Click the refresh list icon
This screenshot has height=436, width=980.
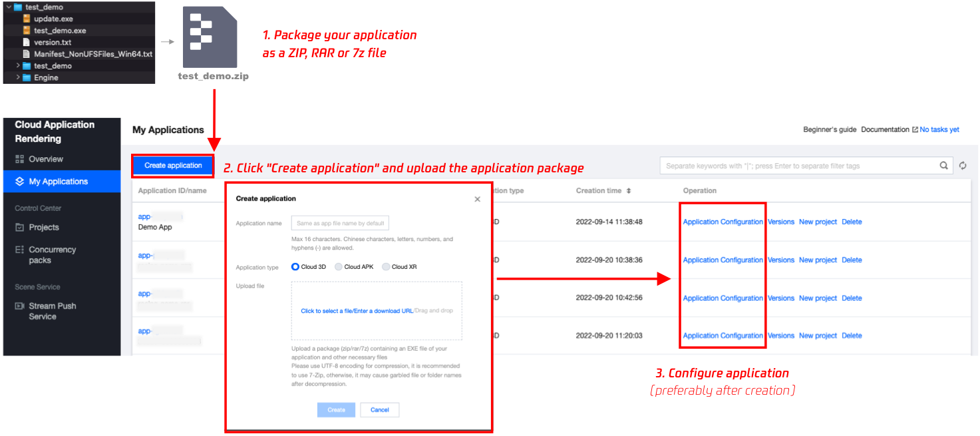pos(963,166)
